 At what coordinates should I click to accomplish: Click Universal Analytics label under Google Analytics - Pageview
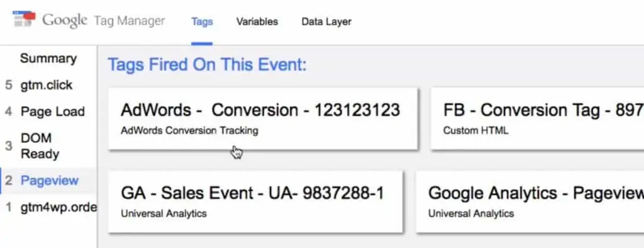[x=471, y=213]
